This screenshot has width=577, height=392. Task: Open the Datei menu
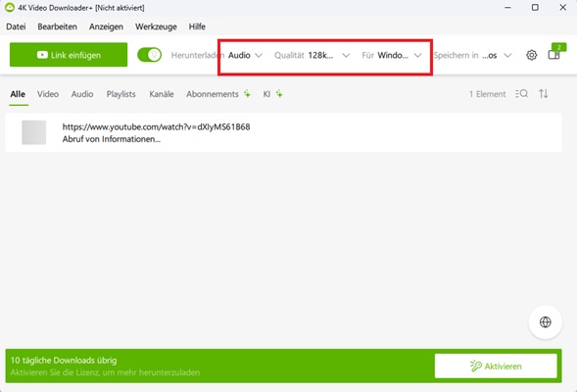(17, 26)
